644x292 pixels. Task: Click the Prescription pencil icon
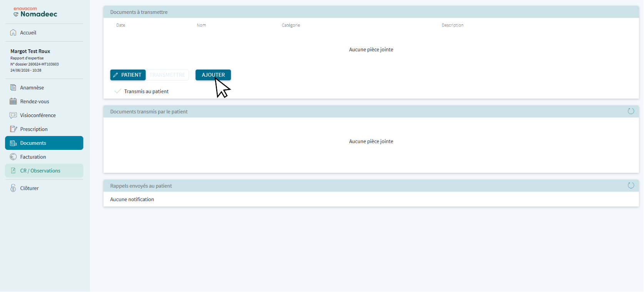tap(13, 129)
